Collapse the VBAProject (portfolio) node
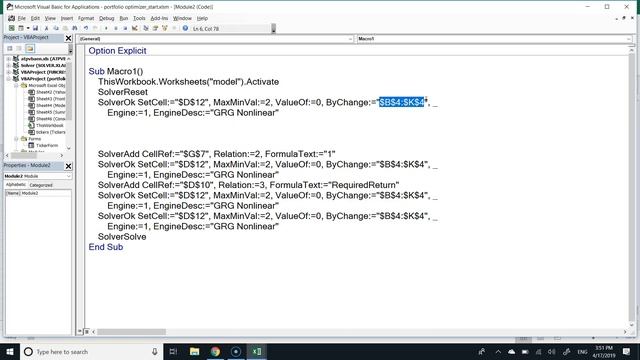Viewport: 640px width, 360px height. (8, 78)
